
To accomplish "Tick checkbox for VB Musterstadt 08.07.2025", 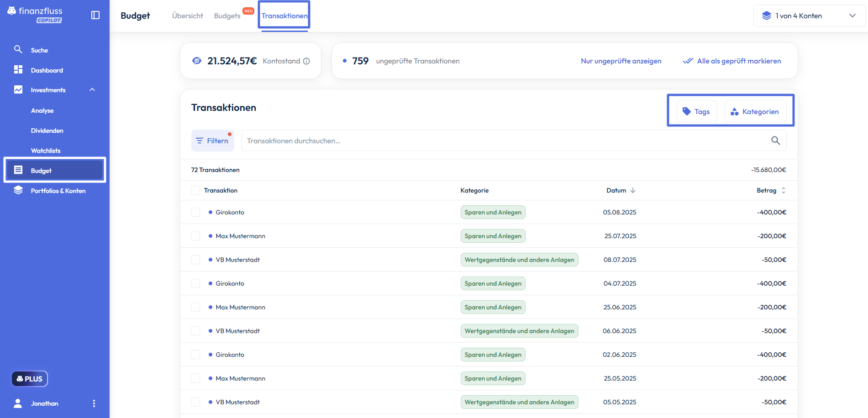I will (x=195, y=260).
